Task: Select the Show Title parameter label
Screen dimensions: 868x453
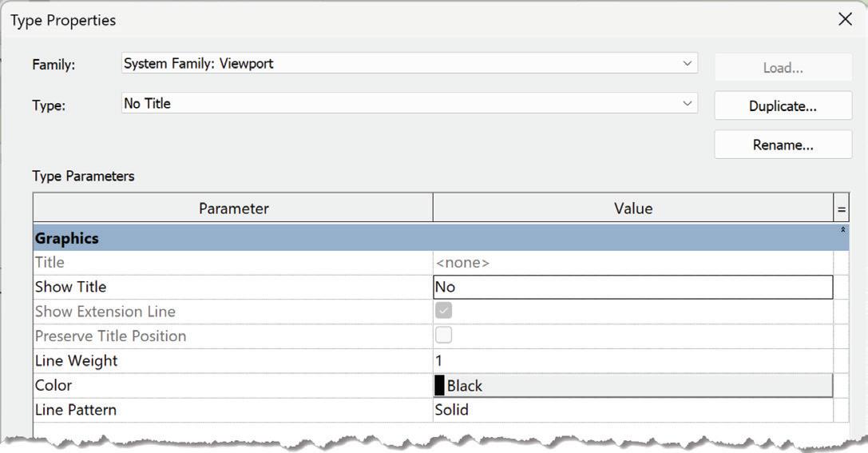Action: pyautogui.click(x=70, y=287)
